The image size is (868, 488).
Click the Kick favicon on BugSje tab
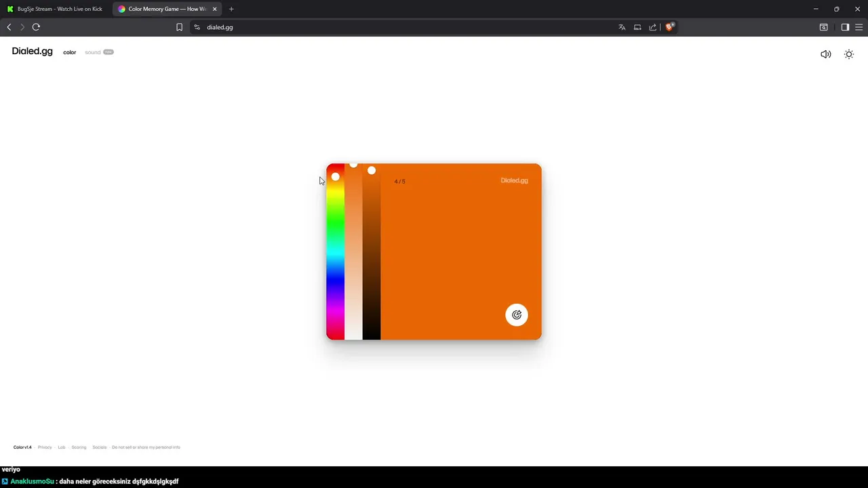[x=10, y=9]
